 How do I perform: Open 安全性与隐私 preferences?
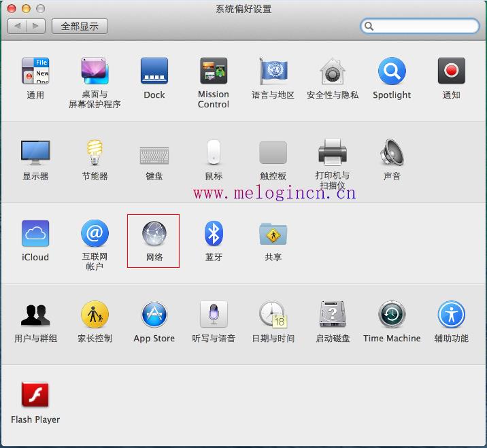tap(333, 71)
